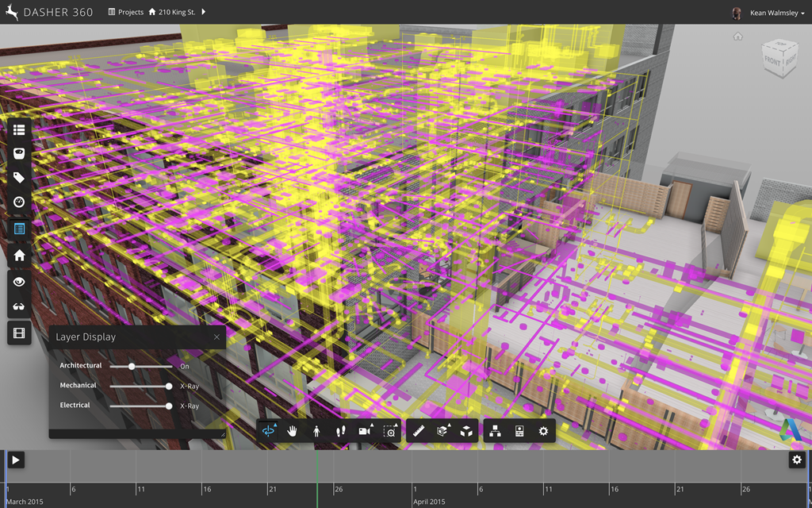Open the Explode model tool

tap(467, 431)
